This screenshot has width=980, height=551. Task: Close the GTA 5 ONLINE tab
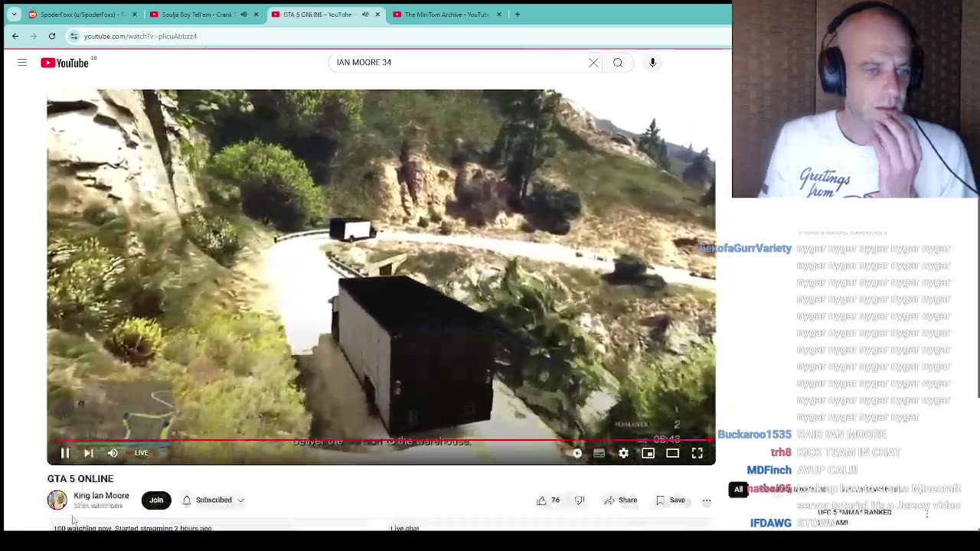coord(377,14)
